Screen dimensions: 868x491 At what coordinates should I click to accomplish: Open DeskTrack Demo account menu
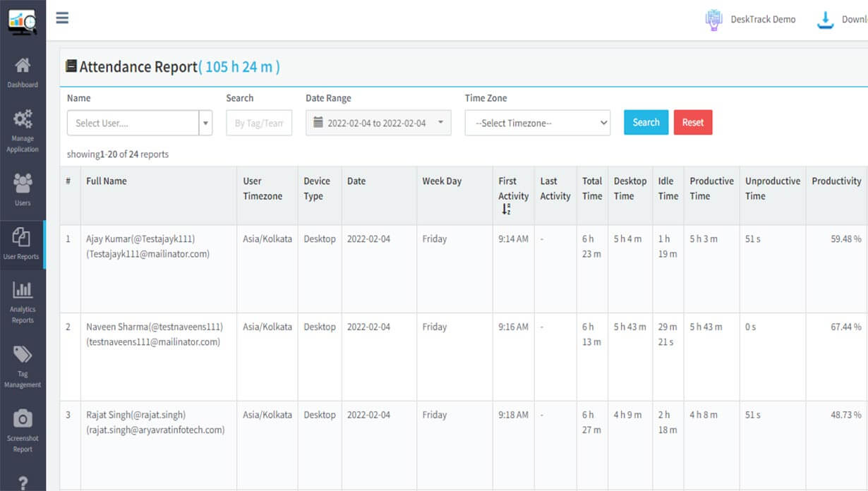click(752, 20)
